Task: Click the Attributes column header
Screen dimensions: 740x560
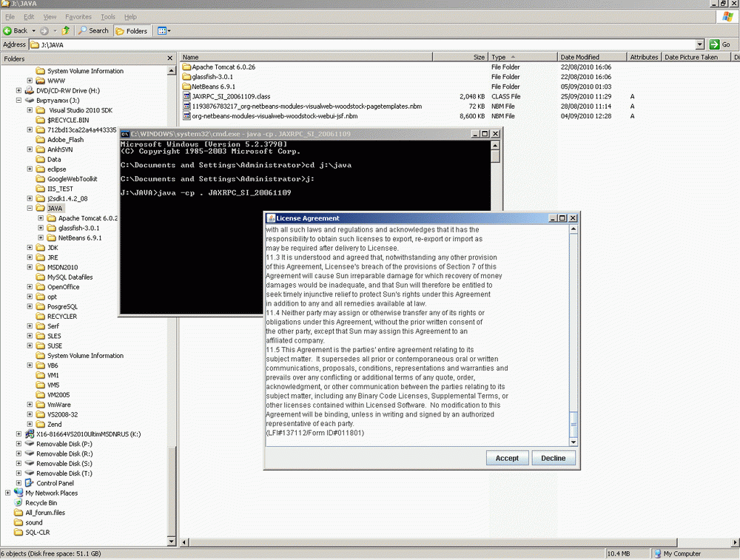Action: 645,57
